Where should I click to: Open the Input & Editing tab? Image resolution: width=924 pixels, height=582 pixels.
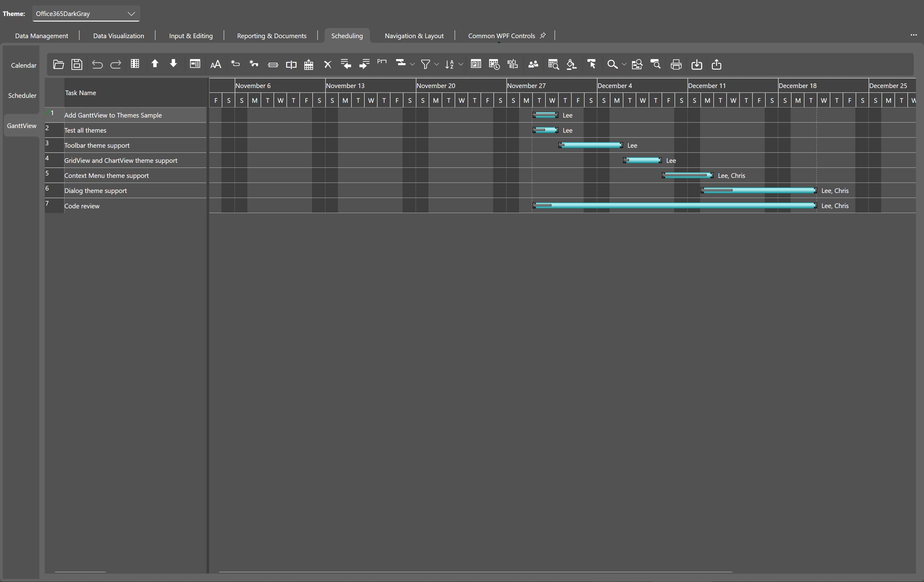point(191,36)
